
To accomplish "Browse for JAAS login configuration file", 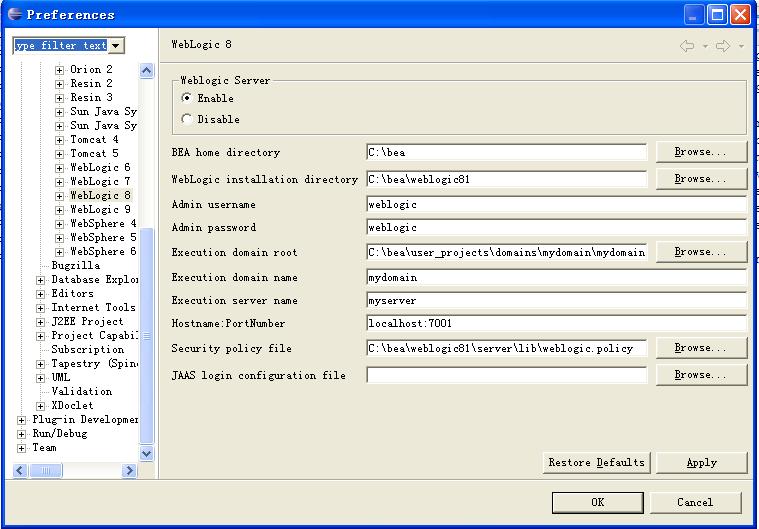I will [x=701, y=375].
